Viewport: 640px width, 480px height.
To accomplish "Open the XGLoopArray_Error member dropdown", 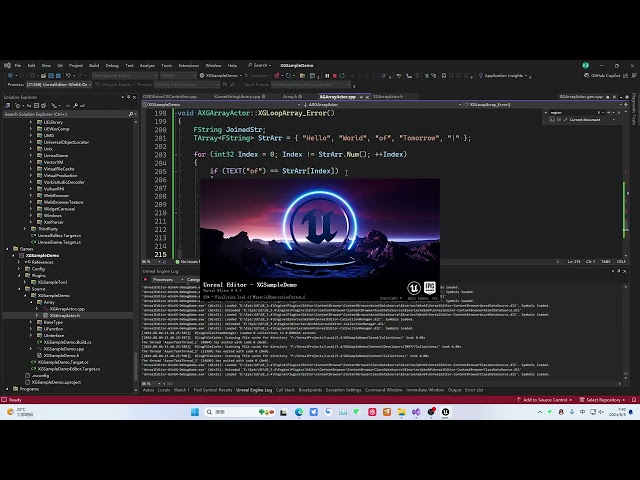I will tap(542, 105).
